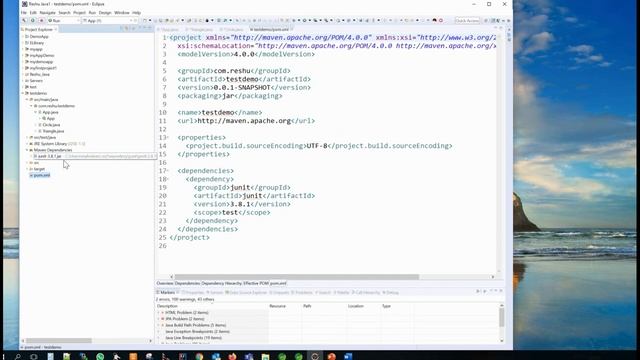Select the Markers view tab

pyautogui.click(x=167, y=293)
